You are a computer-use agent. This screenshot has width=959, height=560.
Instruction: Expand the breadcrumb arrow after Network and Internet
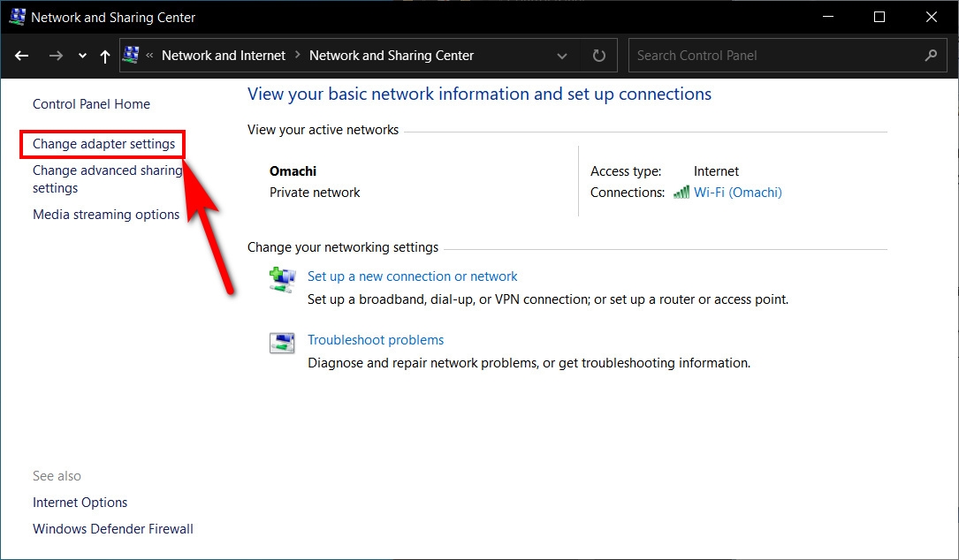pyautogui.click(x=298, y=55)
